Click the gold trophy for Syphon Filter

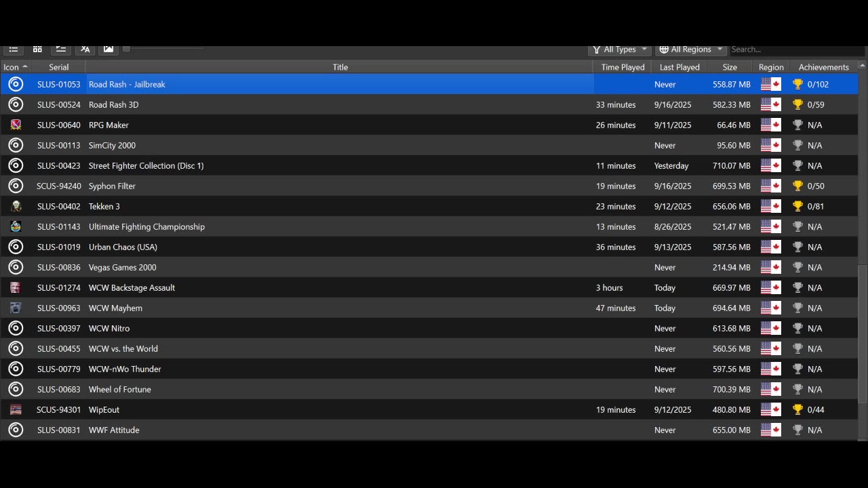point(797,186)
